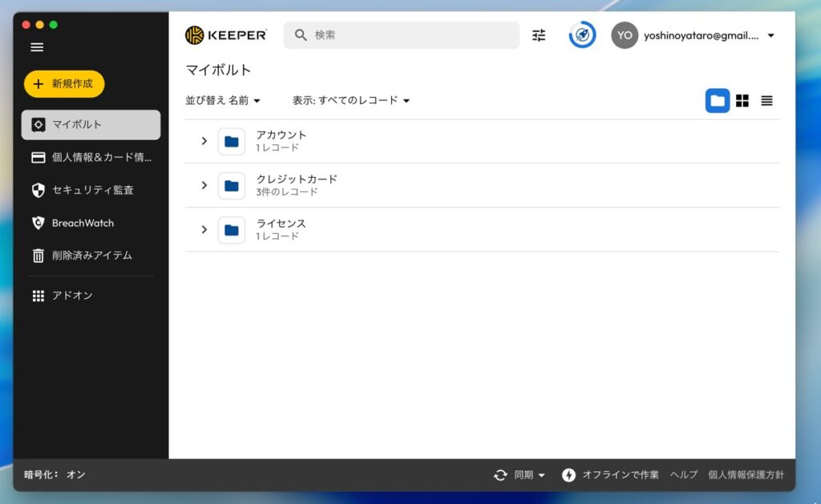
Task: Switch to grid view icon
Action: [x=742, y=101]
